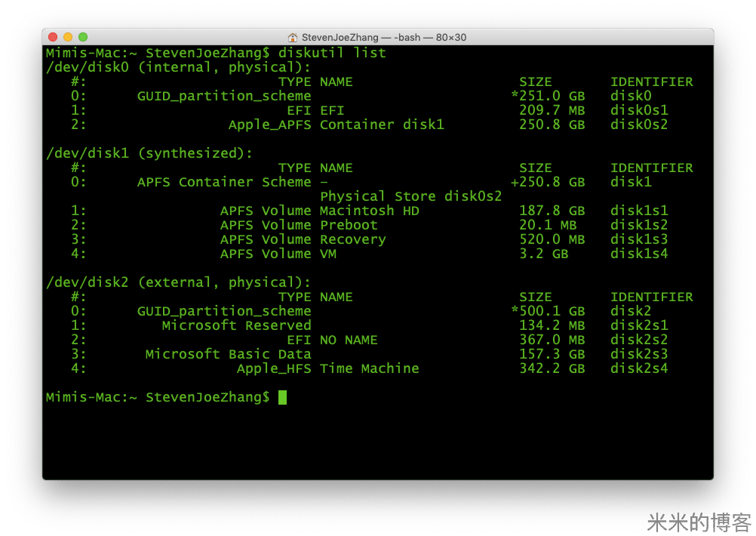756x536 pixels.
Task: Click the '*500.1 GB' size value
Action: tap(548, 311)
